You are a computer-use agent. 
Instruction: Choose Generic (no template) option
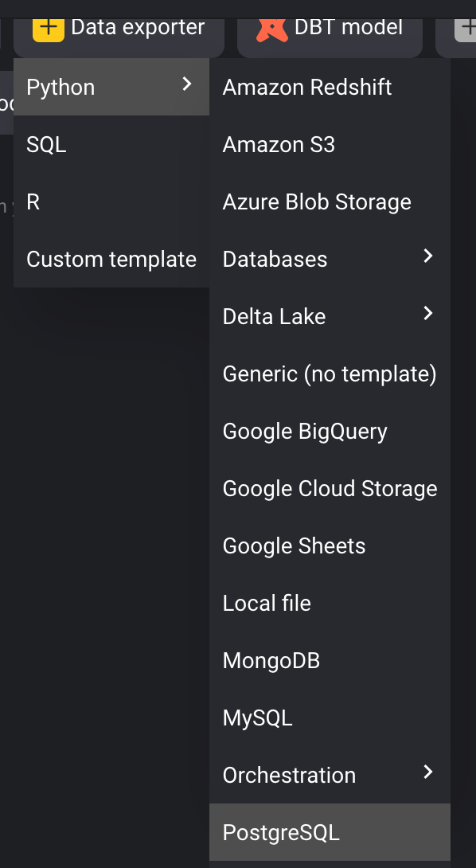tap(330, 373)
